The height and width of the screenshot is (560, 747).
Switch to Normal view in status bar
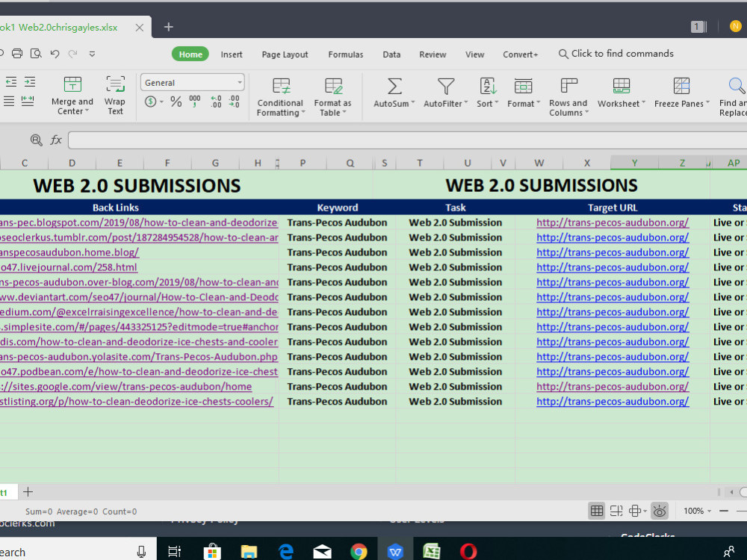[x=596, y=511]
